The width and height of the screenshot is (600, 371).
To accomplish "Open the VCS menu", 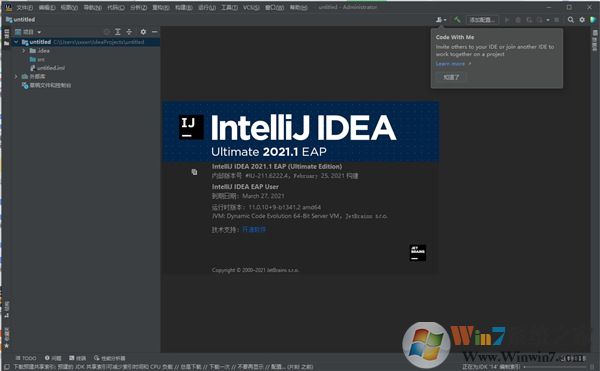I will click(x=251, y=7).
